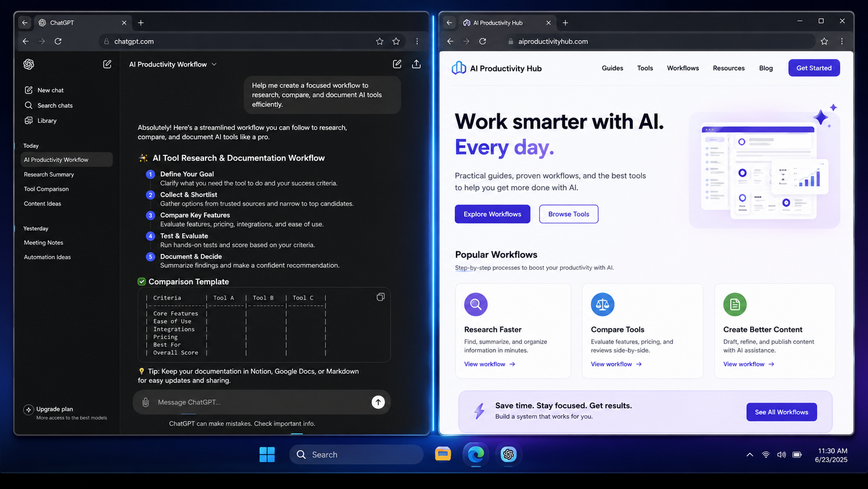
Task: Open the Blog nav menu item
Action: (x=766, y=68)
